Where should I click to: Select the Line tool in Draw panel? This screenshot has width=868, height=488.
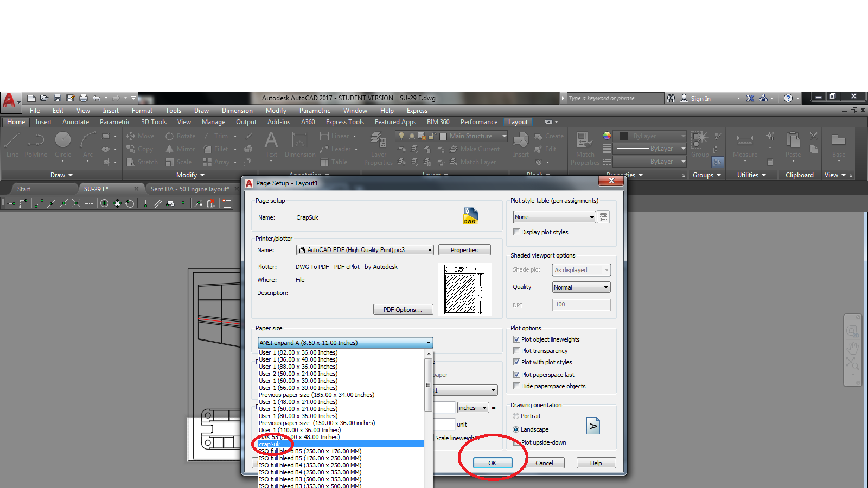click(x=12, y=145)
